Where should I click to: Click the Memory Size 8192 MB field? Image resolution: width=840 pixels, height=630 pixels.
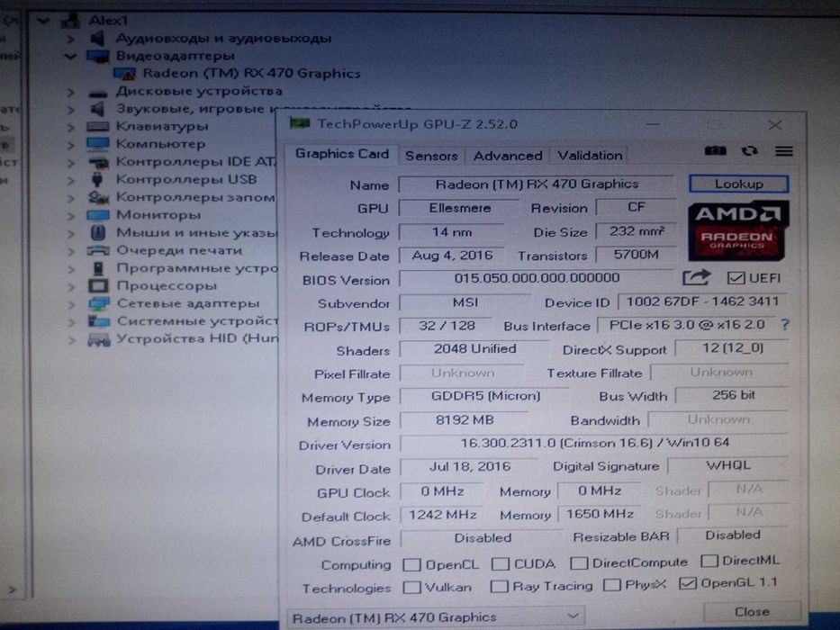[x=464, y=420]
